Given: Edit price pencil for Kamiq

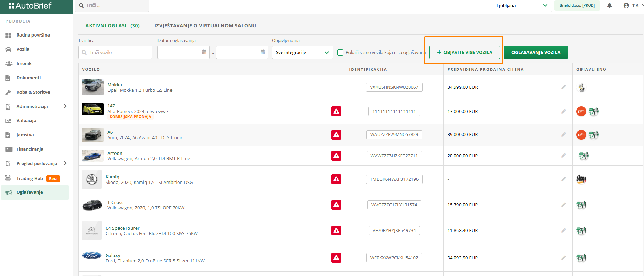Looking at the screenshot, I should (x=564, y=179).
